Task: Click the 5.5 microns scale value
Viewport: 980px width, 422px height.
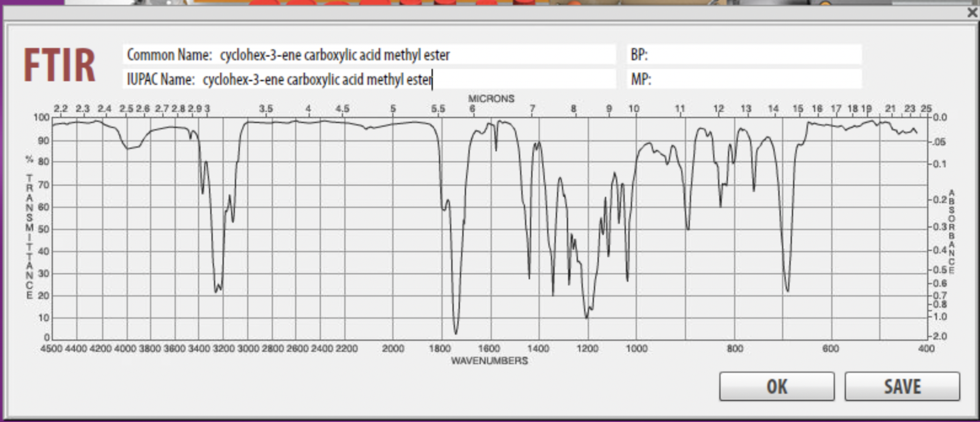Action: click(438, 108)
